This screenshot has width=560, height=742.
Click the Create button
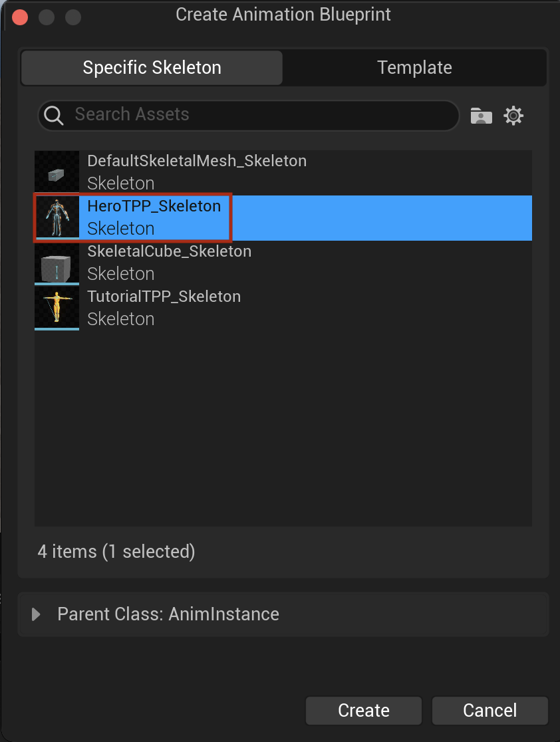[364, 710]
